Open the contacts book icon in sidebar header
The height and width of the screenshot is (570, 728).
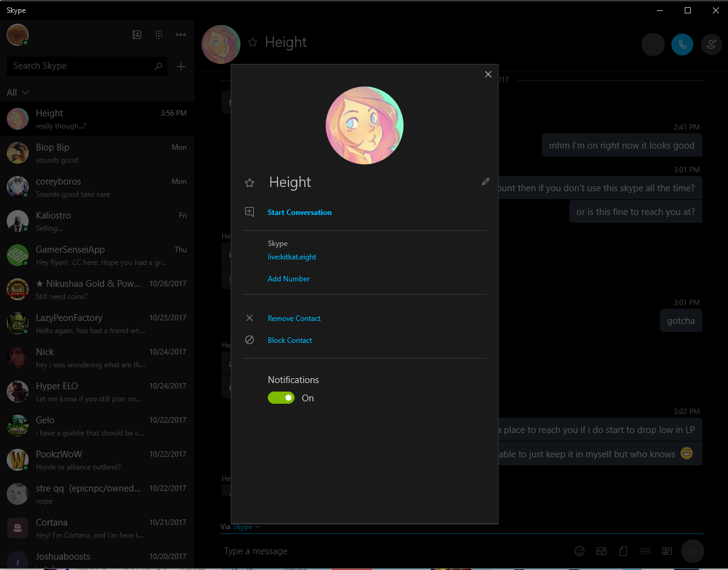pos(136,34)
